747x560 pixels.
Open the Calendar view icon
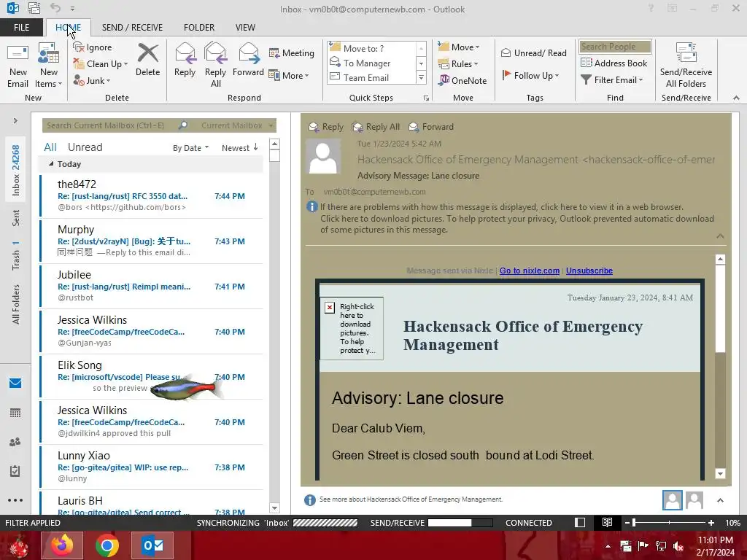pos(15,413)
